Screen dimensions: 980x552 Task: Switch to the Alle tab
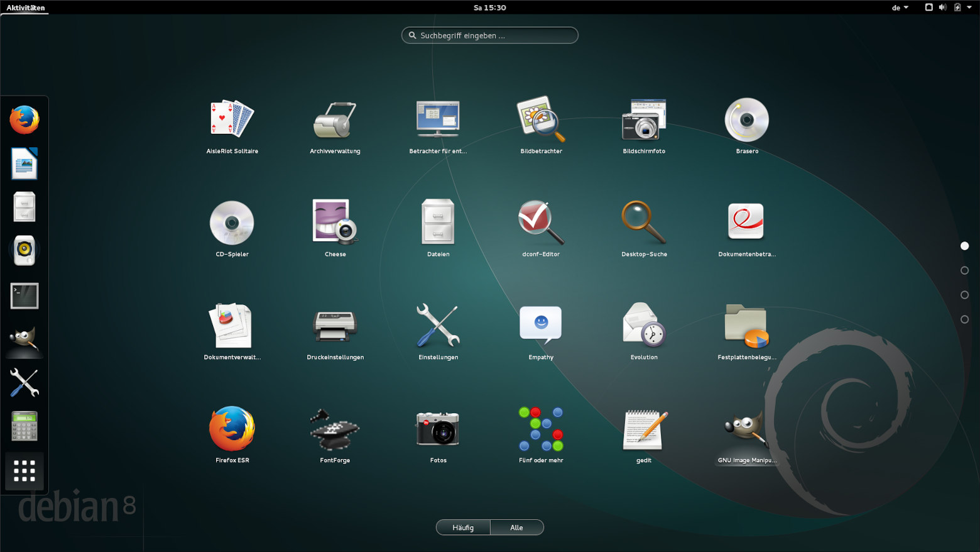517,527
